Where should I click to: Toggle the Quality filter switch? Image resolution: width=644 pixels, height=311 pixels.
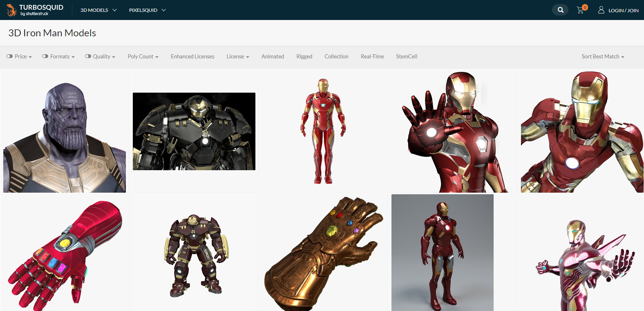88,56
